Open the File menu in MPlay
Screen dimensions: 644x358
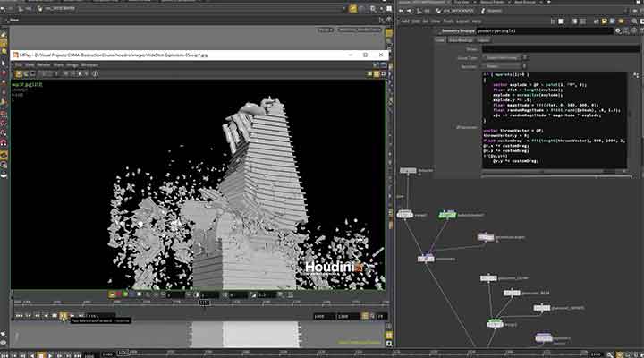pos(18,65)
